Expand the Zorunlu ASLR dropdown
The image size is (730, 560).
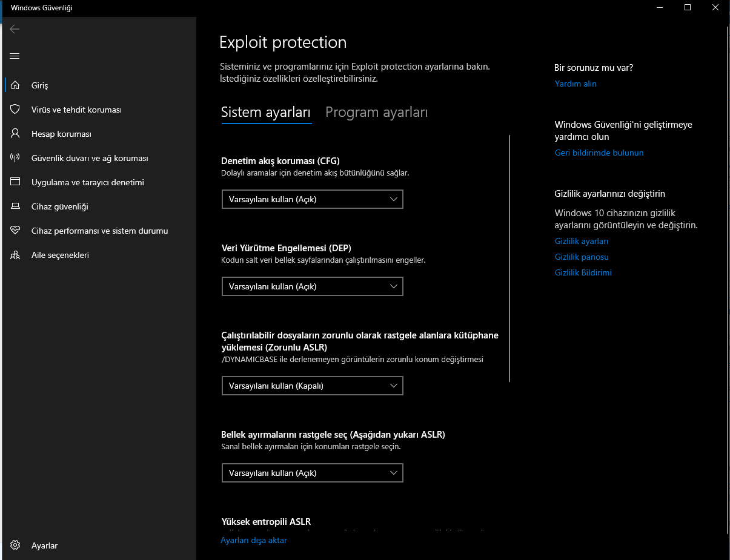(312, 386)
